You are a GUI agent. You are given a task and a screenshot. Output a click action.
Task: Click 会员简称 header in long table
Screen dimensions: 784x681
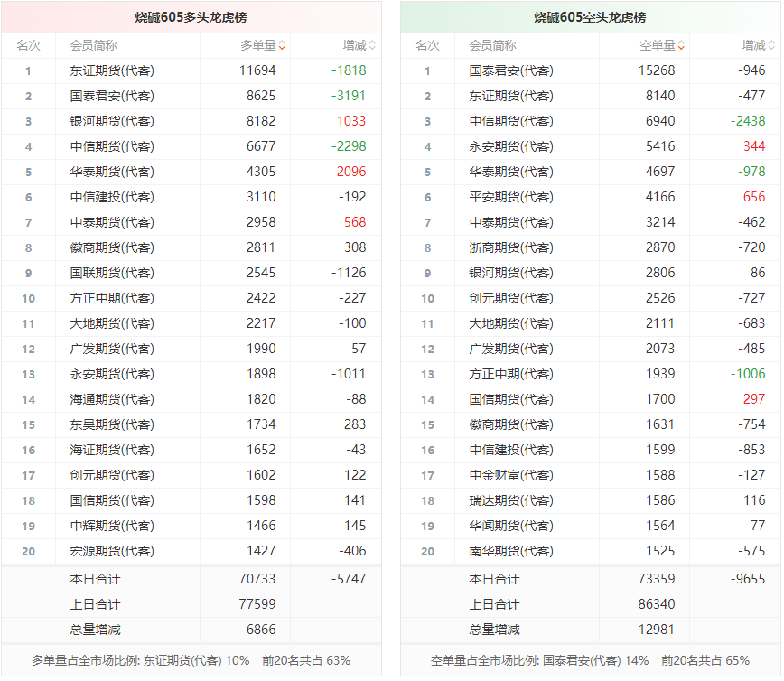(94, 45)
